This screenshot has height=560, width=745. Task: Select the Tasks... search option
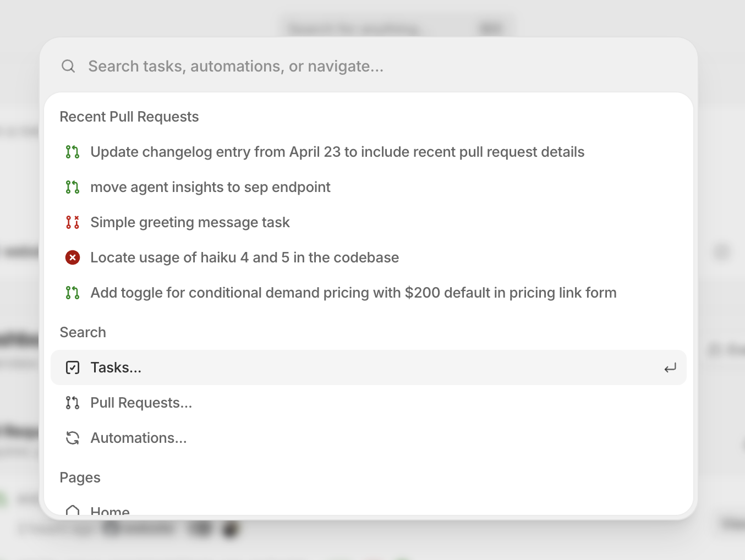click(116, 367)
